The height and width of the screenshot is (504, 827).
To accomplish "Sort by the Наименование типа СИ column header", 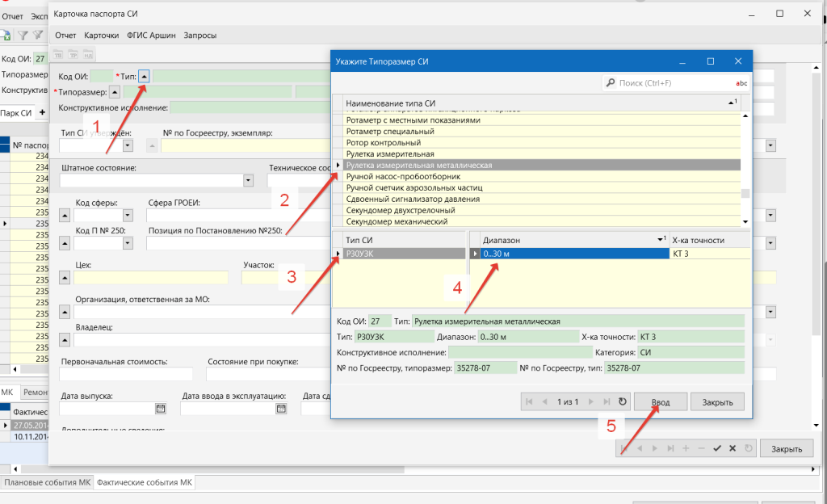I will (x=542, y=103).
